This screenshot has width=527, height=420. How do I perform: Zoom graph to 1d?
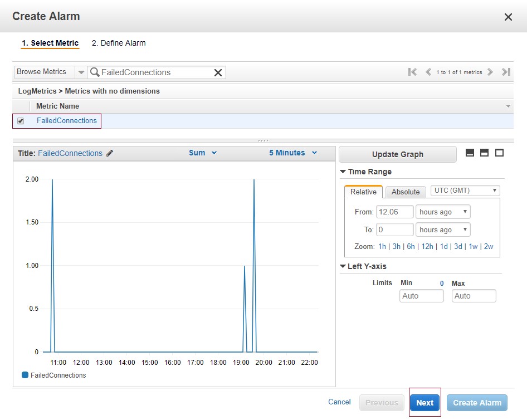pos(444,246)
